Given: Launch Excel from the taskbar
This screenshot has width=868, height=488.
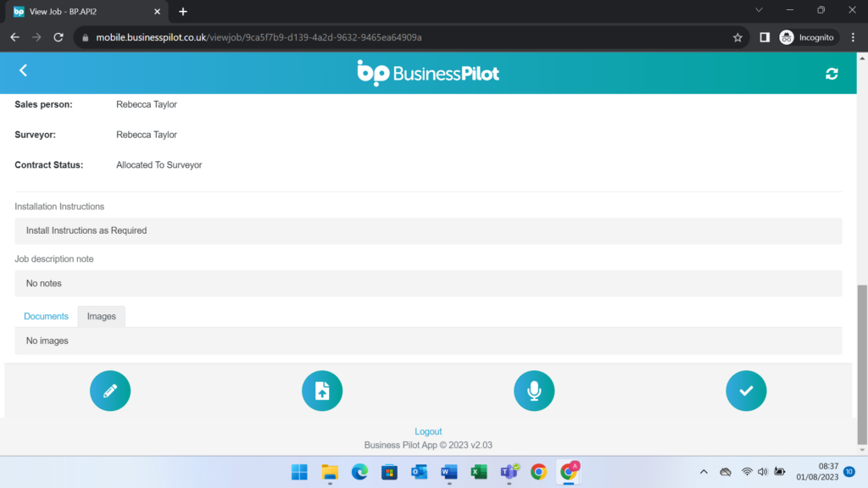Looking at the screenshot, I should point(479,472).
